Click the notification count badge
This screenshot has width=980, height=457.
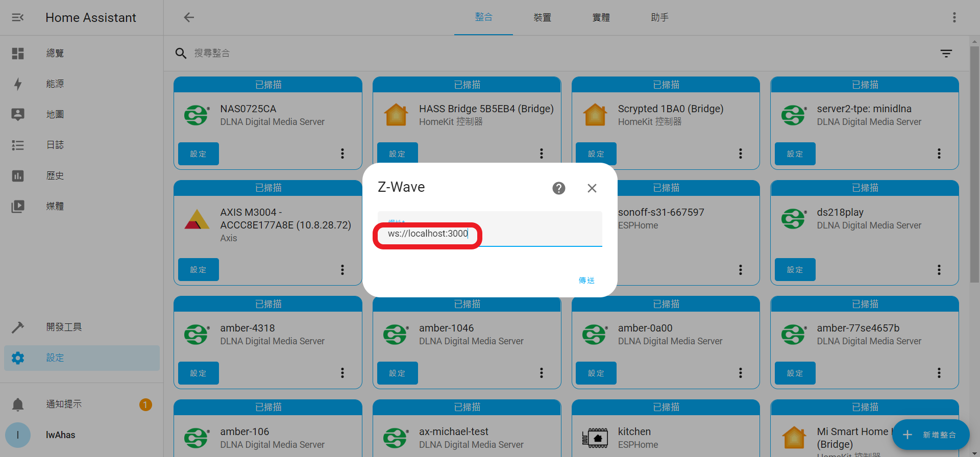pyautogui.click(x=145, y=404)
